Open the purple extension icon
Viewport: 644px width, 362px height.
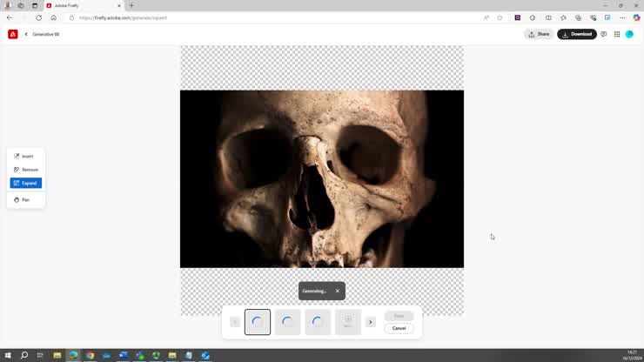coord(518,17)
